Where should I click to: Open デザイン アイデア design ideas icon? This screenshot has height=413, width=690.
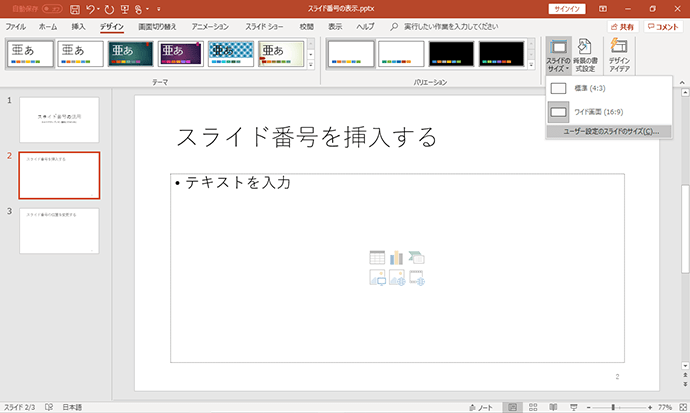pyautogui.click(x=619, y=55)
